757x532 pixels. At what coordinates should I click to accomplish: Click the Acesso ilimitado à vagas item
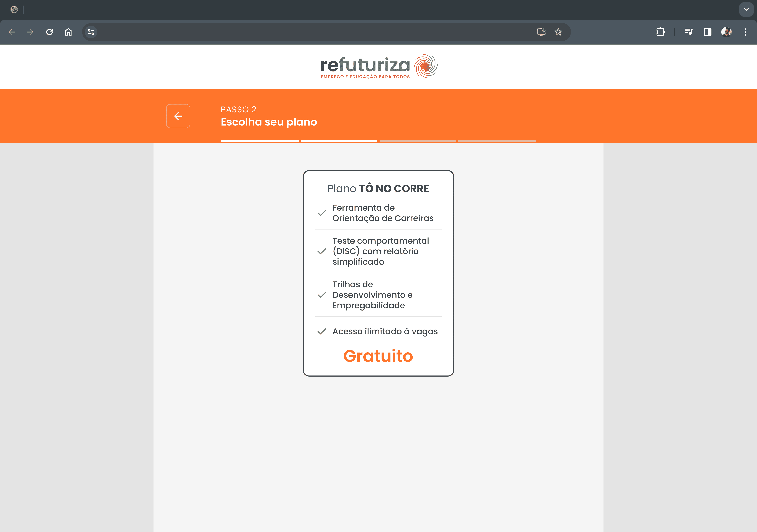pyautogui.click(x=385, y=331)
